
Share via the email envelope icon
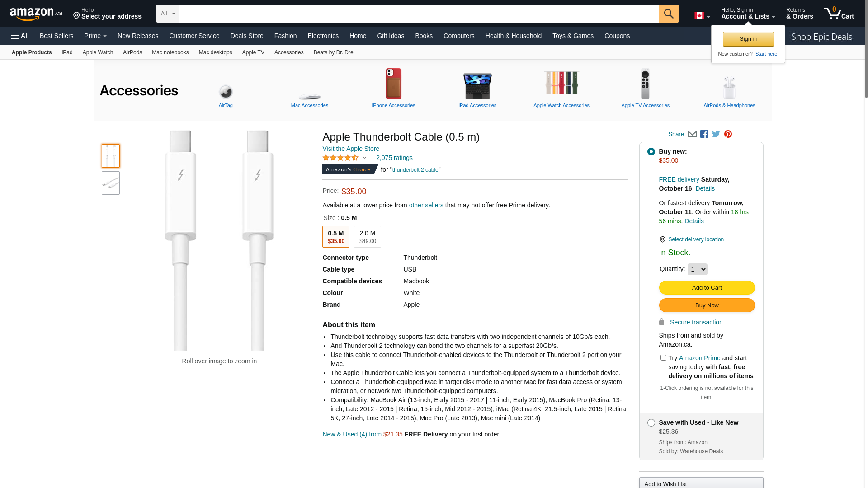pyautogui.click(x=692, y=134)
